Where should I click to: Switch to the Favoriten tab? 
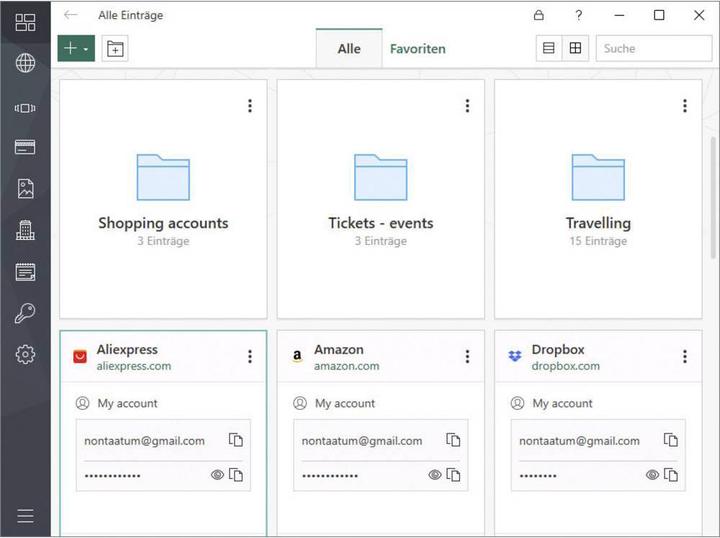417,49
